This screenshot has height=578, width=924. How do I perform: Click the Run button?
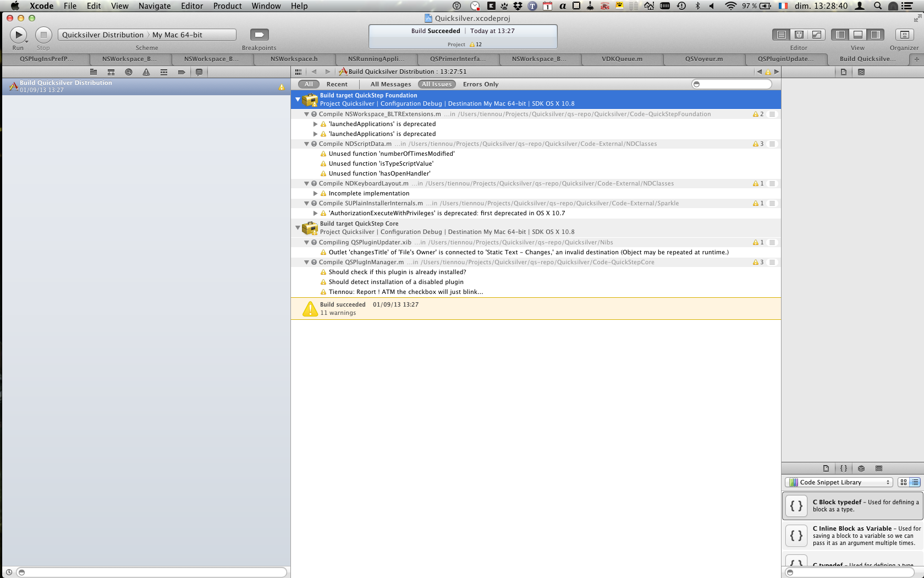[18, 35]
